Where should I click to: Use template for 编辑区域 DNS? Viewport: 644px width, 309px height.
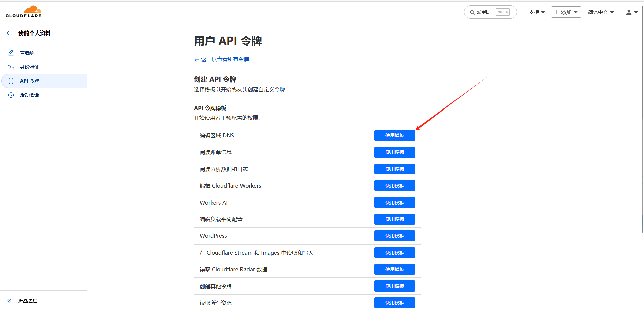click(394, 135)
